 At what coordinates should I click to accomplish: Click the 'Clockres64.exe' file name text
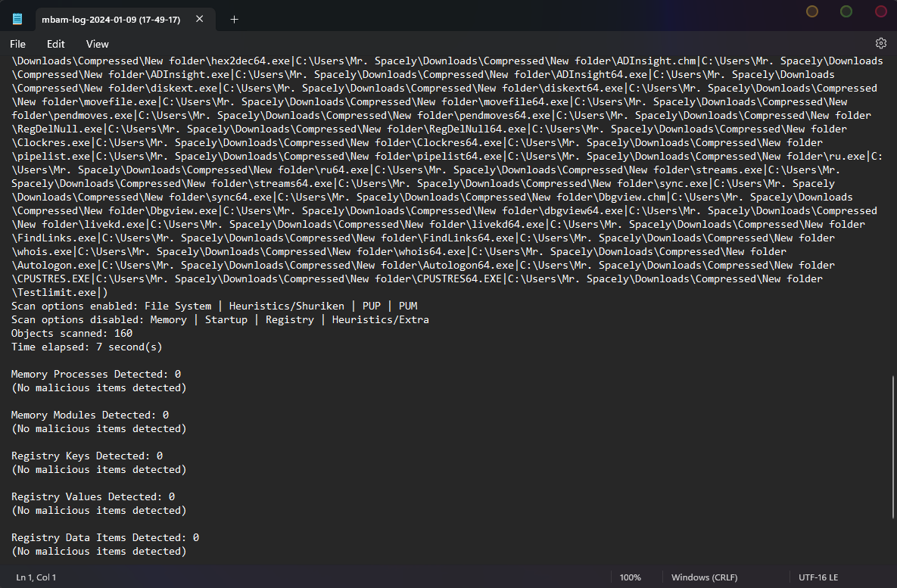tap(459, 142)
